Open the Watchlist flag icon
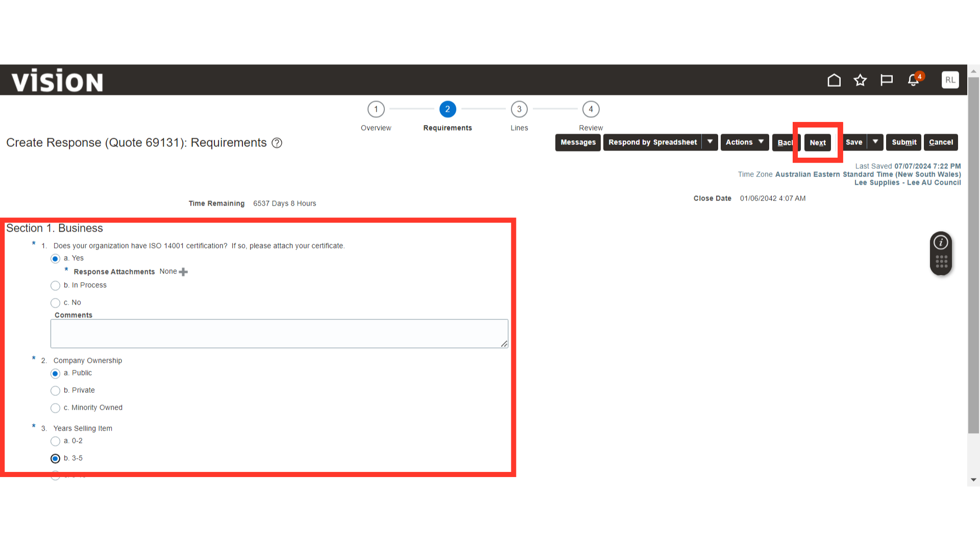 [887, 80]
